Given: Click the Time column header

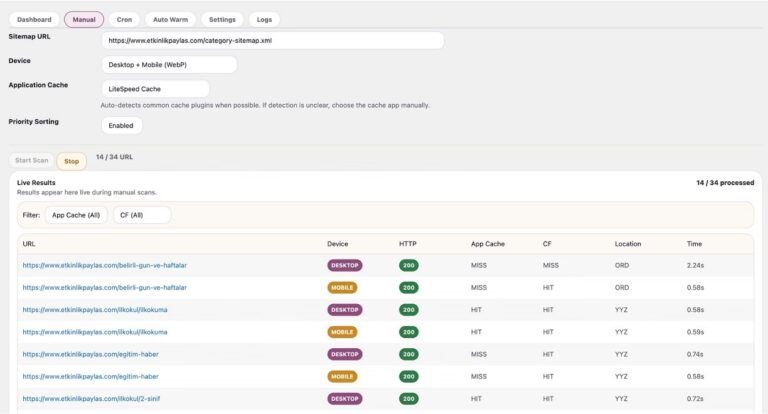Looking at the screenshot, I should point(694,244).
